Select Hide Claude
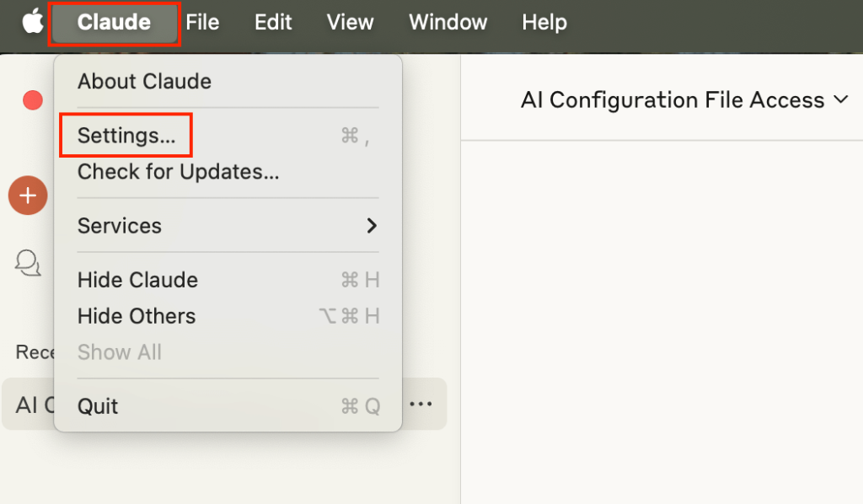This screenshot has height=504, width=863. 228,280
